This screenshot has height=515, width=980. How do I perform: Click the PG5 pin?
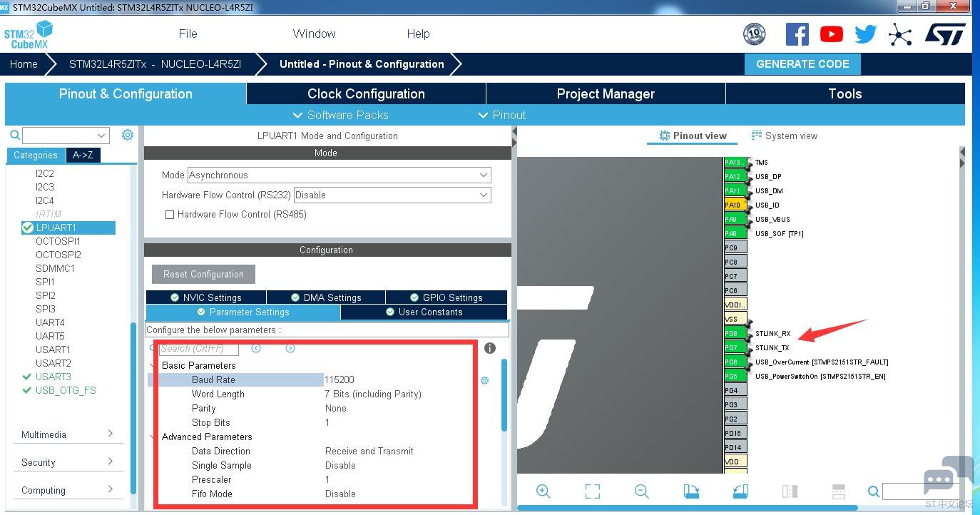tap(735, 376)
